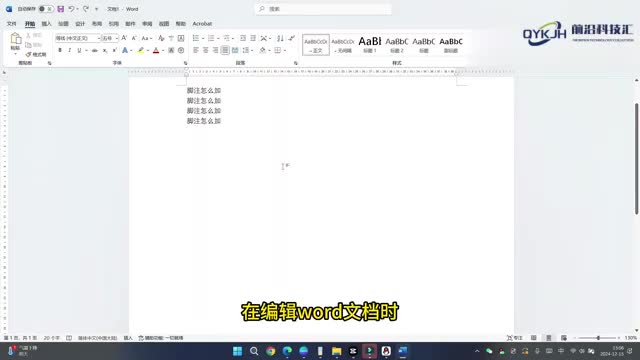Click the vertical scrollbar thumb
The width and height of the screenshot is (640, 360).
tap(636, 159)
